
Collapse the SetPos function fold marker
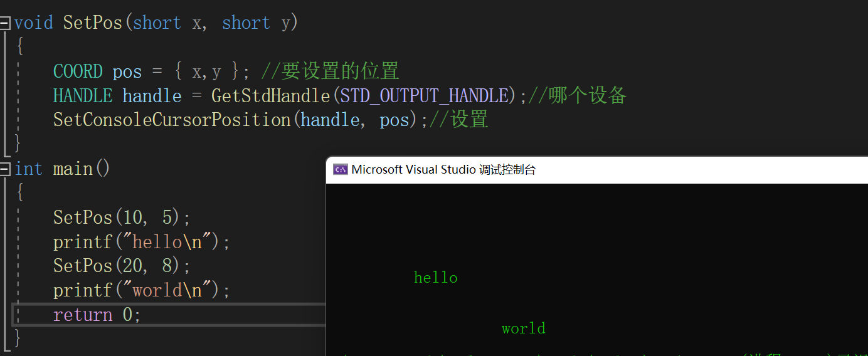click(x=4, y=23)
